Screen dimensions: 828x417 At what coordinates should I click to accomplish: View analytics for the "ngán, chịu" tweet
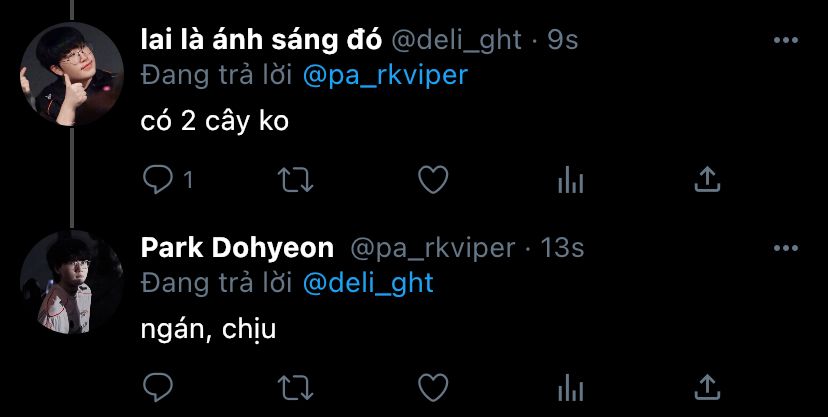tap(570, 388)
